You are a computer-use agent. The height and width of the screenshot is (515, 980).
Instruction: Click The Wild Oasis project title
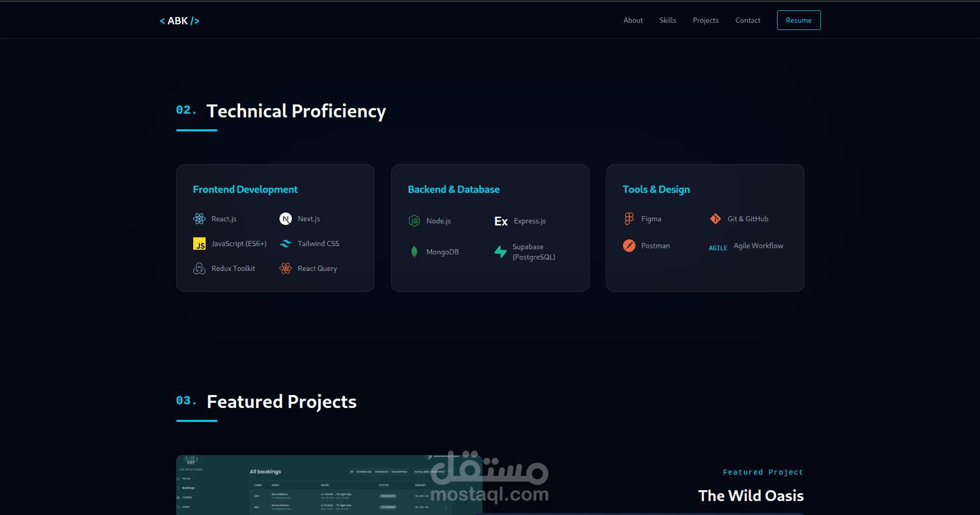pyautogui.click(x=751, y=495)
